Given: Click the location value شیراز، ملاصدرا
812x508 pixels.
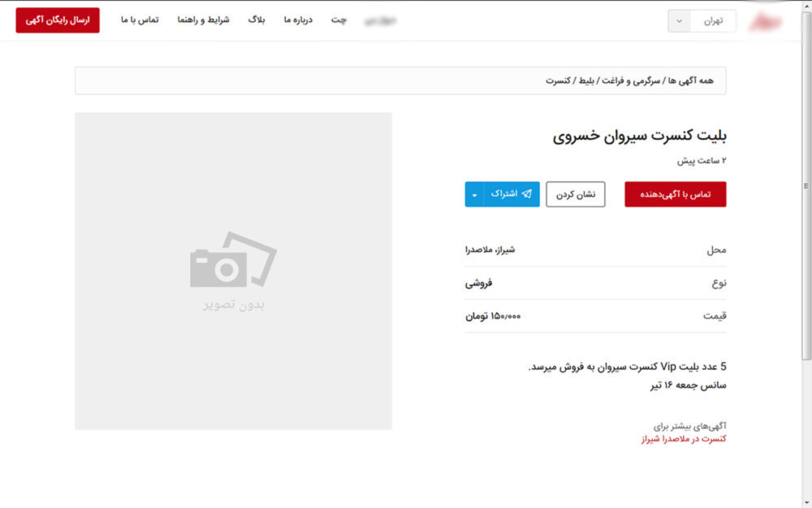Looking at the screenshot, I should coord(490,250).
